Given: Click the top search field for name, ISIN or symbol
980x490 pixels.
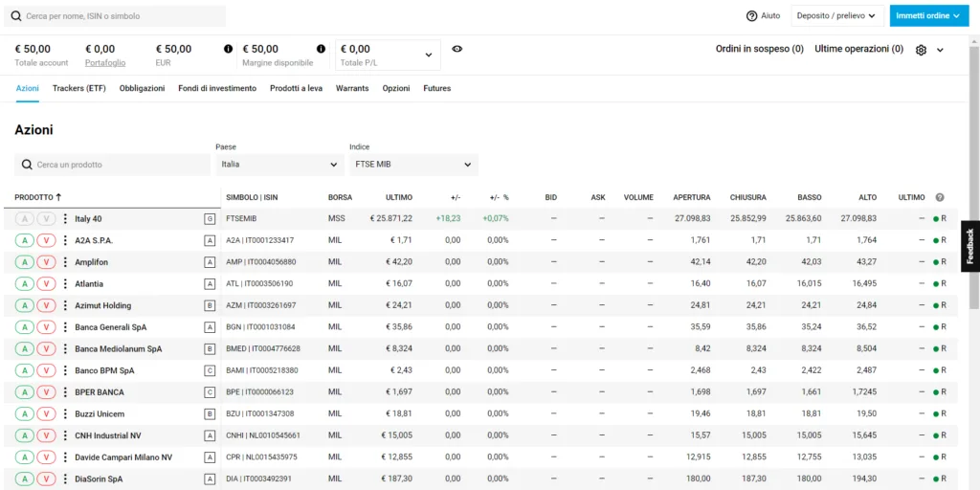Looking at the screenshot, I should (115, 15).
